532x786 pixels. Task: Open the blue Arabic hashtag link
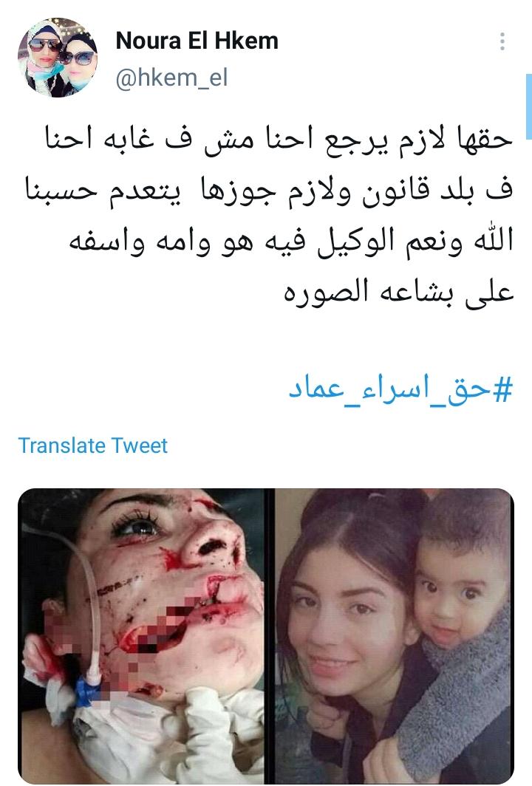click(x=401, y=389)
